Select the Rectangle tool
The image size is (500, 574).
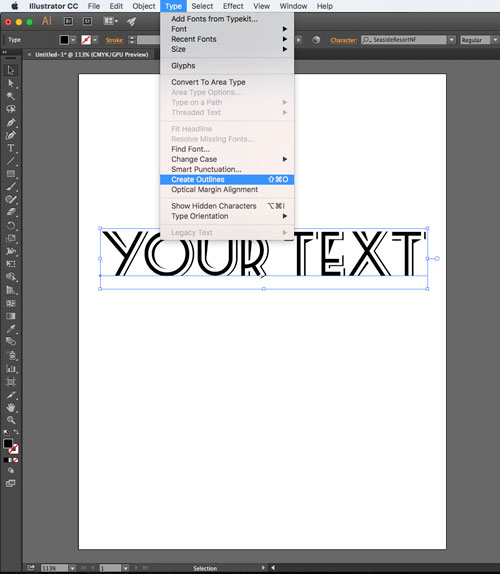(x=11, y=174)
